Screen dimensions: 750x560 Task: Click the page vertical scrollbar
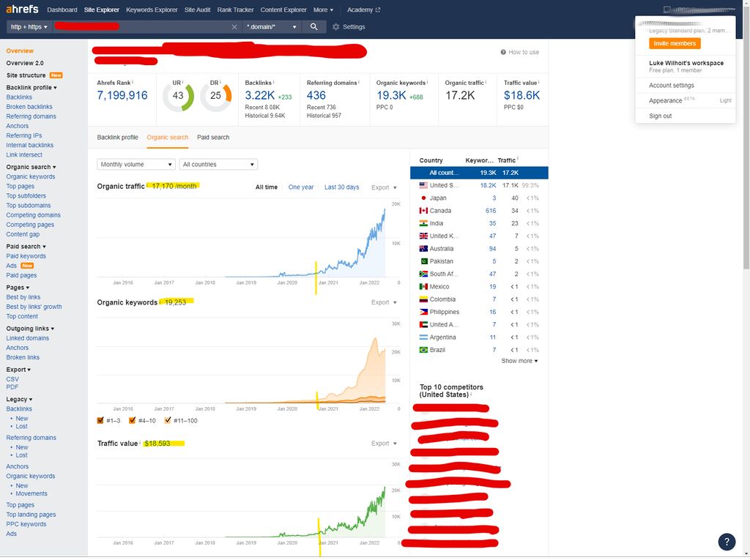746,138
